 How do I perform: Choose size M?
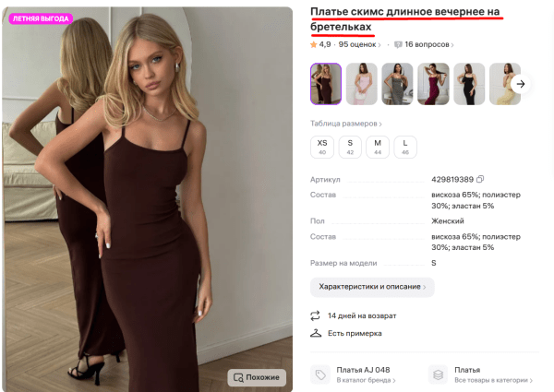(378, 146)
